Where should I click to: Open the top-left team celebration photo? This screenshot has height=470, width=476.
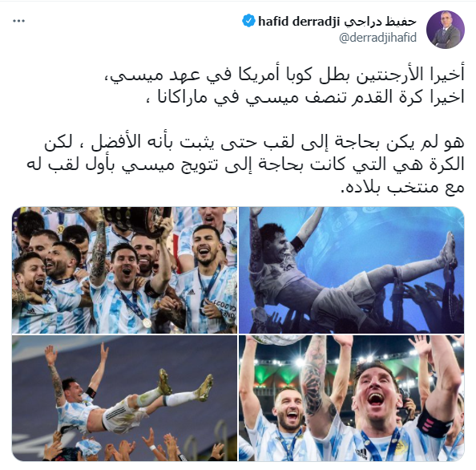tap(124, 270)
